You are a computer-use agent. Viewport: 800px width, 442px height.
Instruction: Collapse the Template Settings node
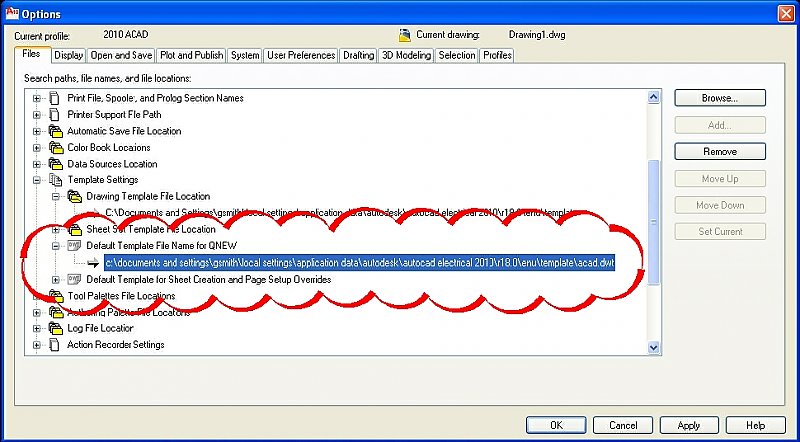click(x=37, y=180)
